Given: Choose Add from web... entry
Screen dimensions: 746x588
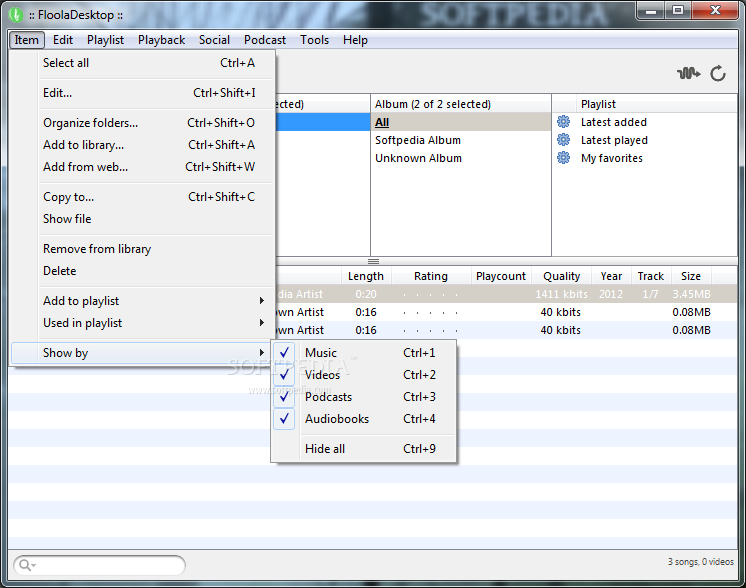Looking at the screenshot, I should (x=143, y=167).
